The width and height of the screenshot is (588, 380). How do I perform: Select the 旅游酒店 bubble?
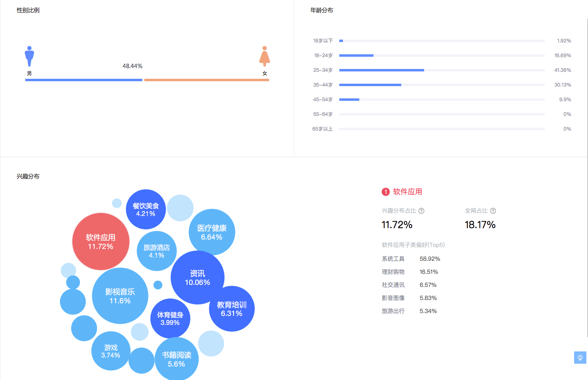[157, 251]
